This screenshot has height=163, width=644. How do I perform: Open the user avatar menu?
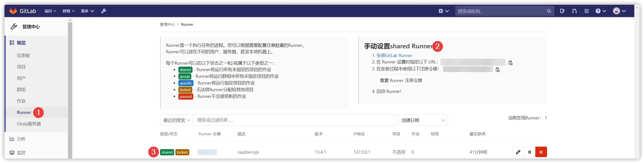tap(619, 11)
